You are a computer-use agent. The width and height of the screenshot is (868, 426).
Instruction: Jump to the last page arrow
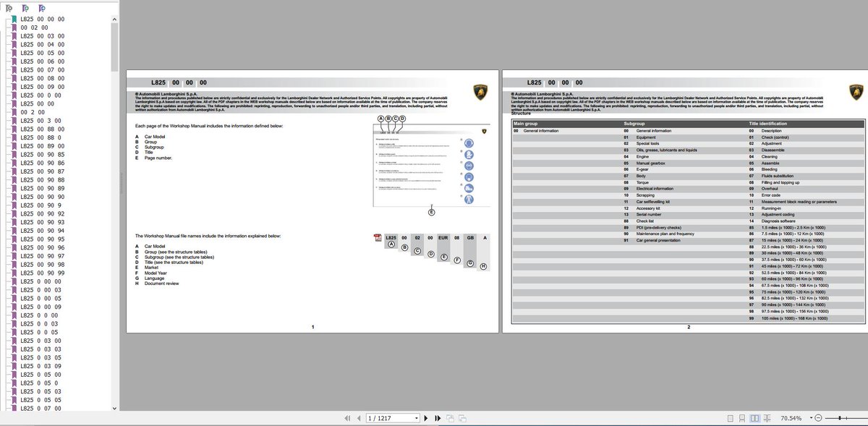pyautogui.click(x=437, y=418)
